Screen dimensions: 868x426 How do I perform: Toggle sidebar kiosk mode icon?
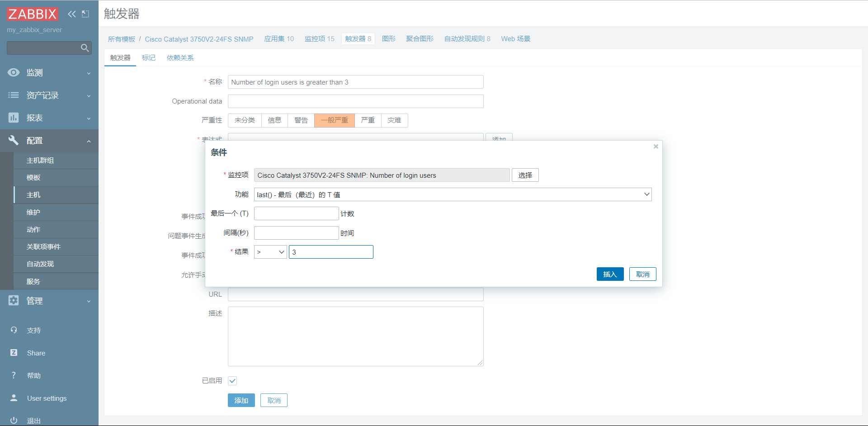85,14
